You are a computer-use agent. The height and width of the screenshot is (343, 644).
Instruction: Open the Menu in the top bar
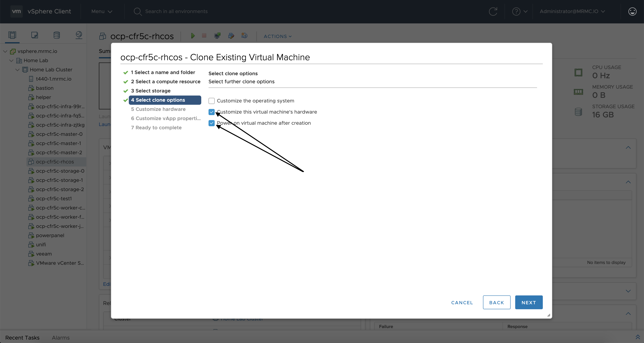point(101,11)
